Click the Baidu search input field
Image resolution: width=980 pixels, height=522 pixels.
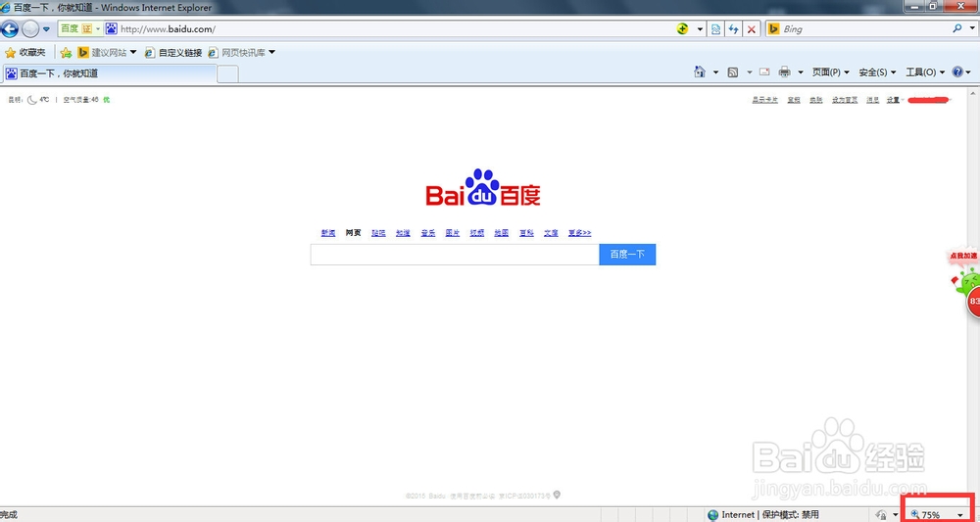pyautogui.click(x=455, y=254)
